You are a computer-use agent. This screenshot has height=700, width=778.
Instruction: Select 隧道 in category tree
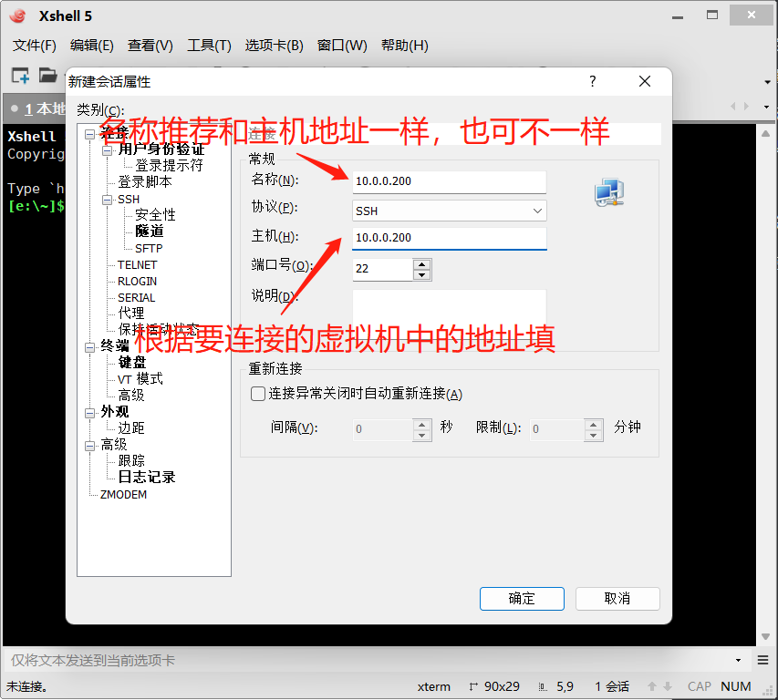[x=150, y=232]
